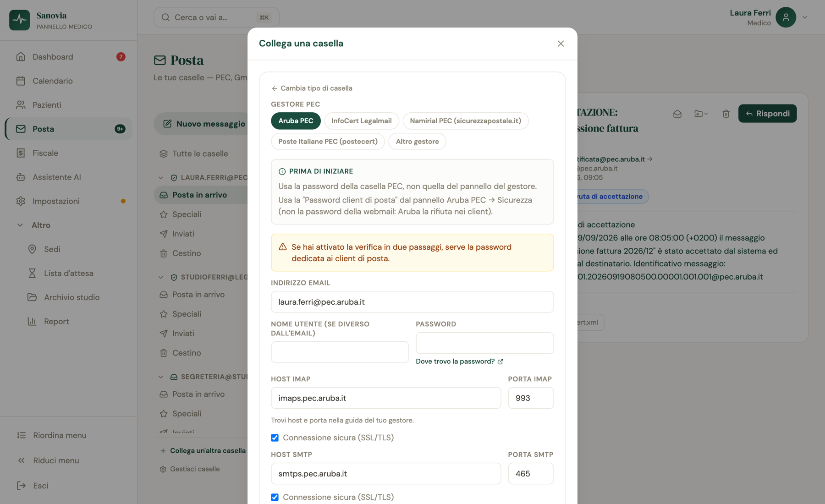
Task: Collapse the SEGRETERIA@STU mailbox group
Action: (161, 377)
